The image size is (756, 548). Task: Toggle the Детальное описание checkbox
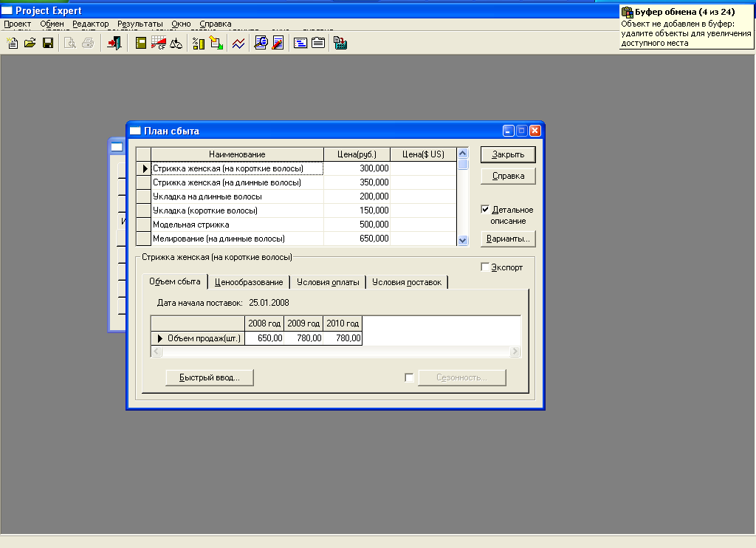[x=485, y=209]
